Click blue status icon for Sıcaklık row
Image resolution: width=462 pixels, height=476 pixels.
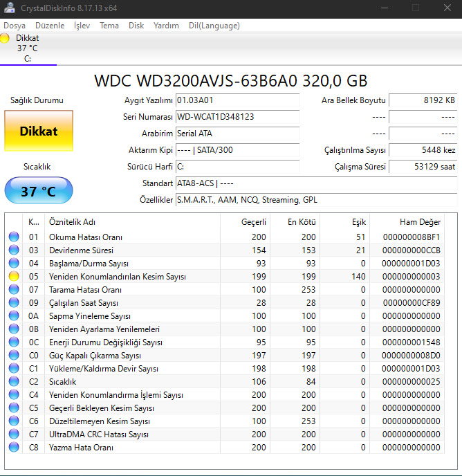(x=14, y=381)
